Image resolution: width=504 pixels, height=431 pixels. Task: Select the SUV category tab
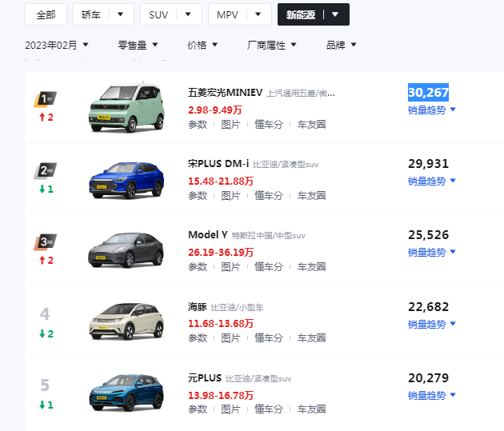click(158, 14)
